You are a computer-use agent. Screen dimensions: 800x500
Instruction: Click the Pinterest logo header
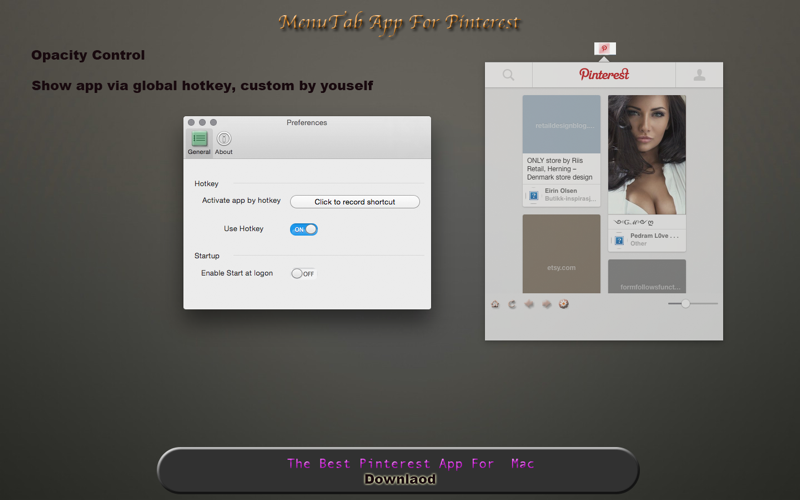(604, 74)
